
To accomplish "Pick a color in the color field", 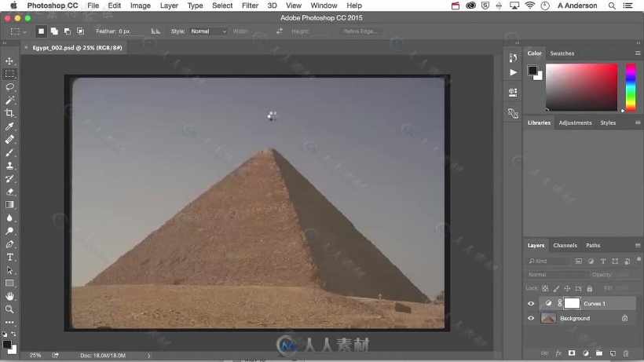I will [582, 87].
